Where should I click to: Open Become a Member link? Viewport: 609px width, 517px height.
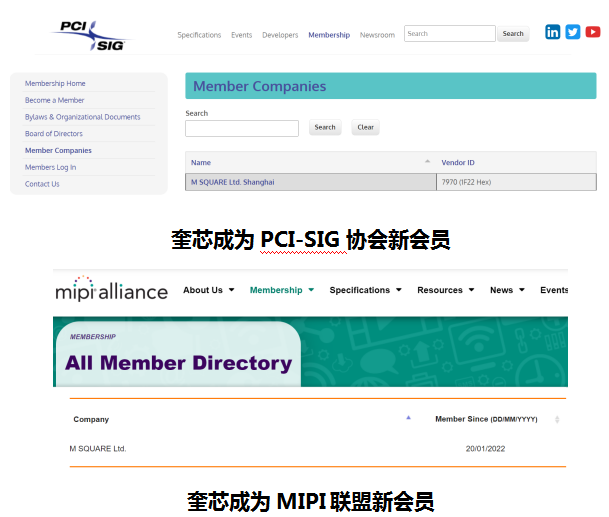(54, 100)
